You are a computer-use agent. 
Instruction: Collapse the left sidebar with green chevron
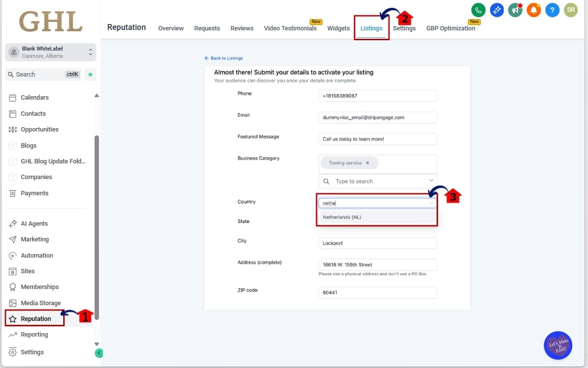click(99, 353)
